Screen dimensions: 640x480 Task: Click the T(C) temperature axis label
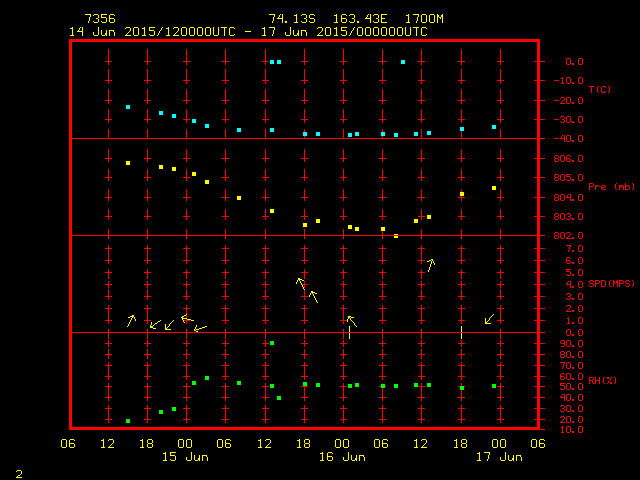click(x=599, y=90)
